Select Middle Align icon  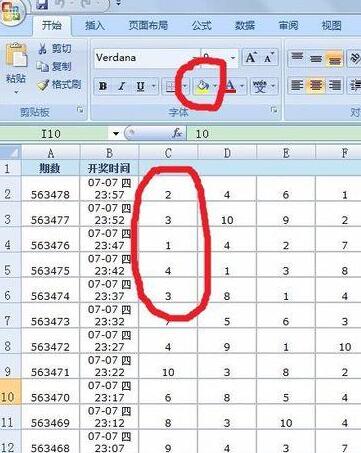coord(316,59)
